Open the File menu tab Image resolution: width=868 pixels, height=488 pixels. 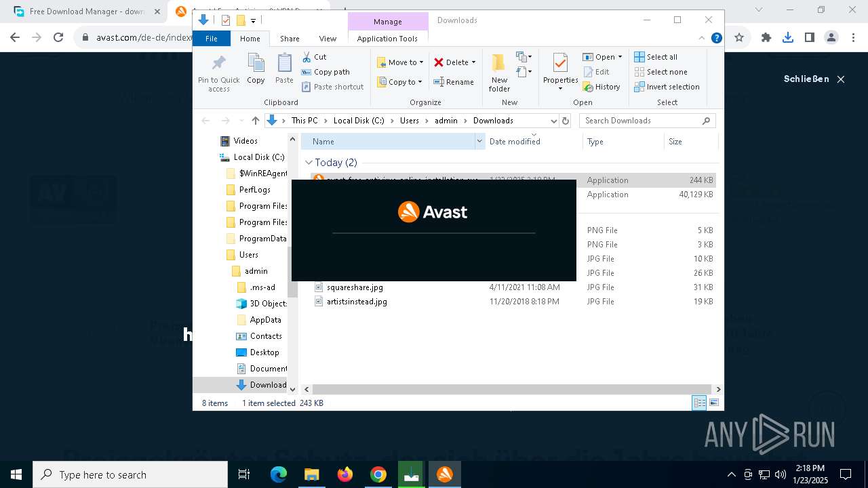(x=212, y=39)
